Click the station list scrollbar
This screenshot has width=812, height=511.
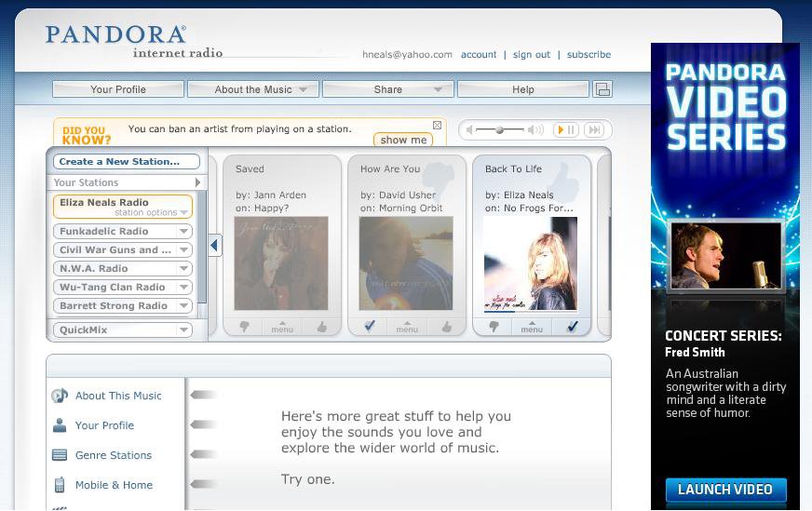point(202,248)
